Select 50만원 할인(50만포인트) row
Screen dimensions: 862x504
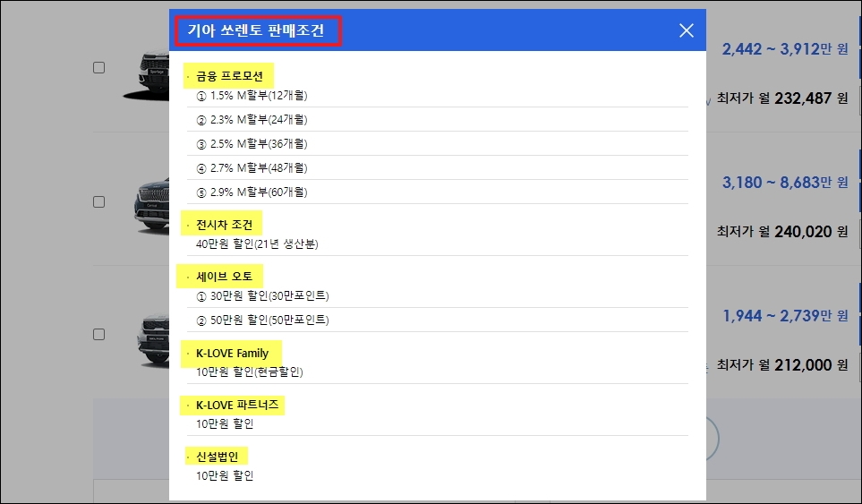pos(437,320)
